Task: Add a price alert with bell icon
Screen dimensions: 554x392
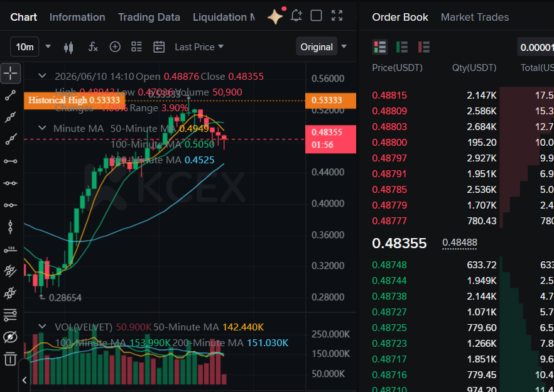Action: click(x=296, y=16)
